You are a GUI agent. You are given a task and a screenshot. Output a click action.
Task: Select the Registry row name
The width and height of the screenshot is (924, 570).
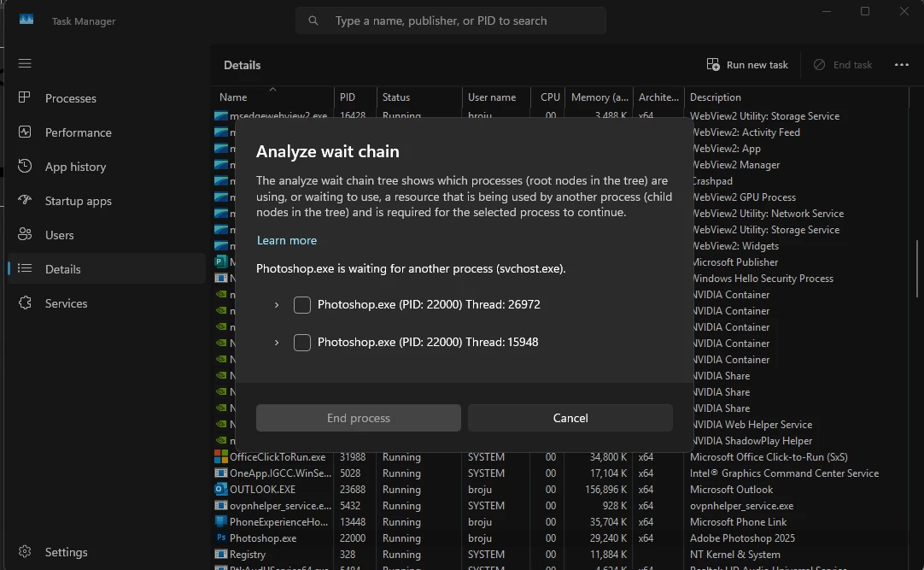[248, 555]
